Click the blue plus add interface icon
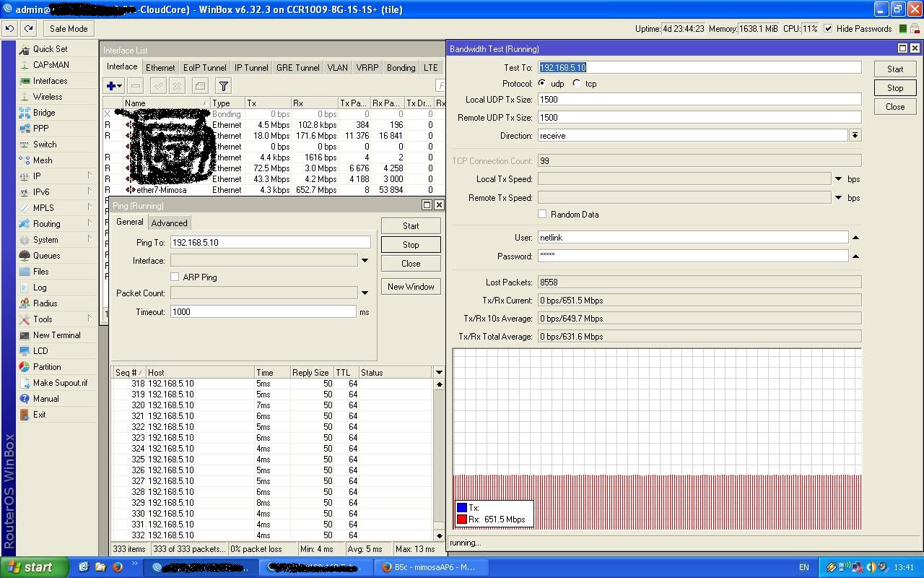 pyautogui.click(x=112, y=86)
